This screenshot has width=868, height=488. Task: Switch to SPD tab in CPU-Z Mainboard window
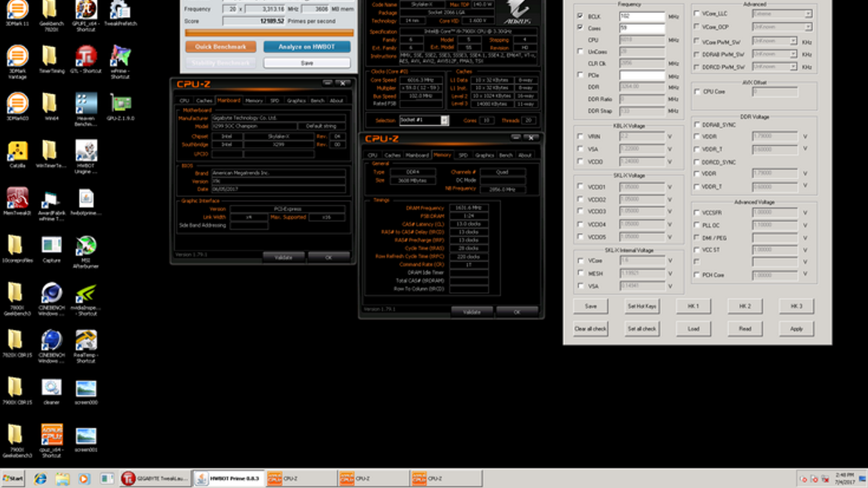point(275,101)
